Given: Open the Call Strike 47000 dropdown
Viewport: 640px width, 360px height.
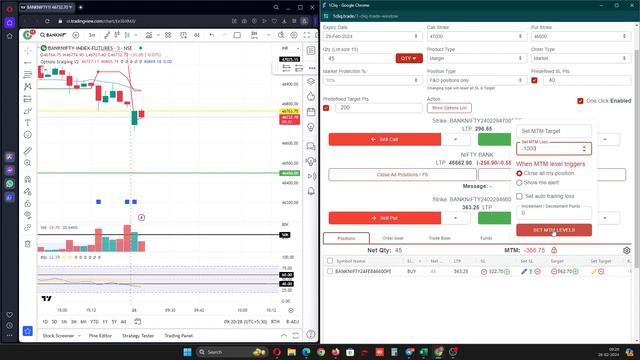Looking at the screenshot, I should [477, 36].
